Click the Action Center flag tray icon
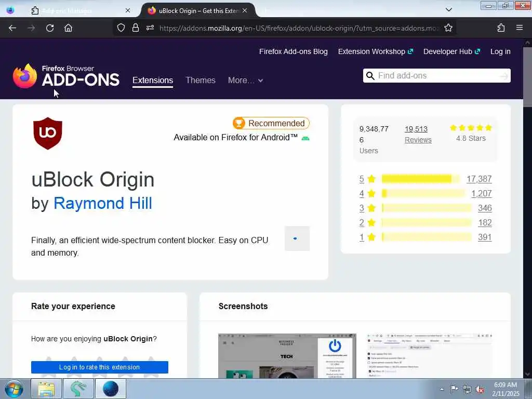 [x=454, y=389]
